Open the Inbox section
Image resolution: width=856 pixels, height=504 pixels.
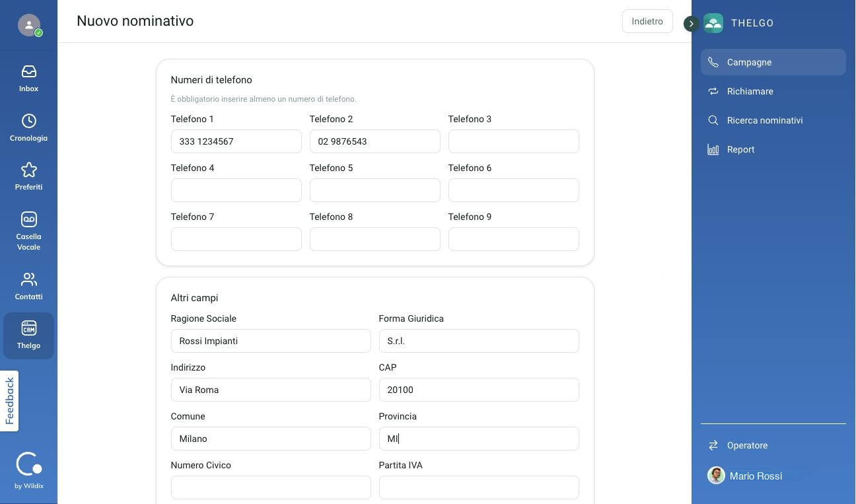[x=28, y=78]
